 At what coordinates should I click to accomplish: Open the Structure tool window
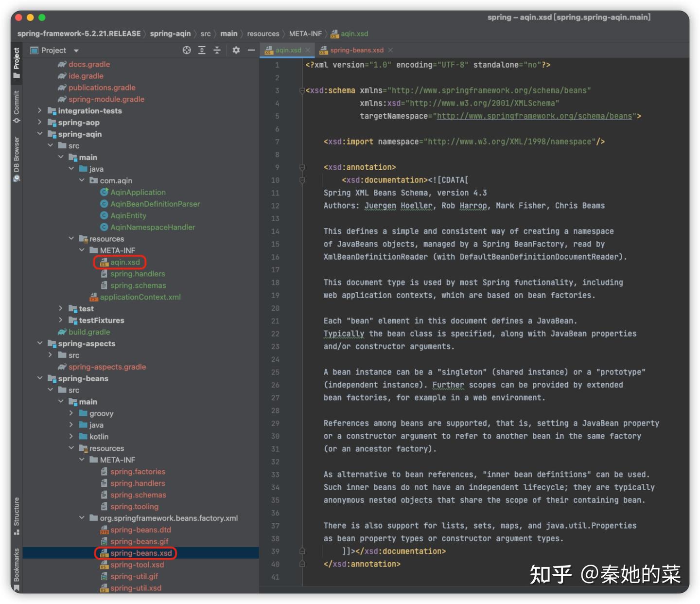pyautogui.click(x=17, y=516)
